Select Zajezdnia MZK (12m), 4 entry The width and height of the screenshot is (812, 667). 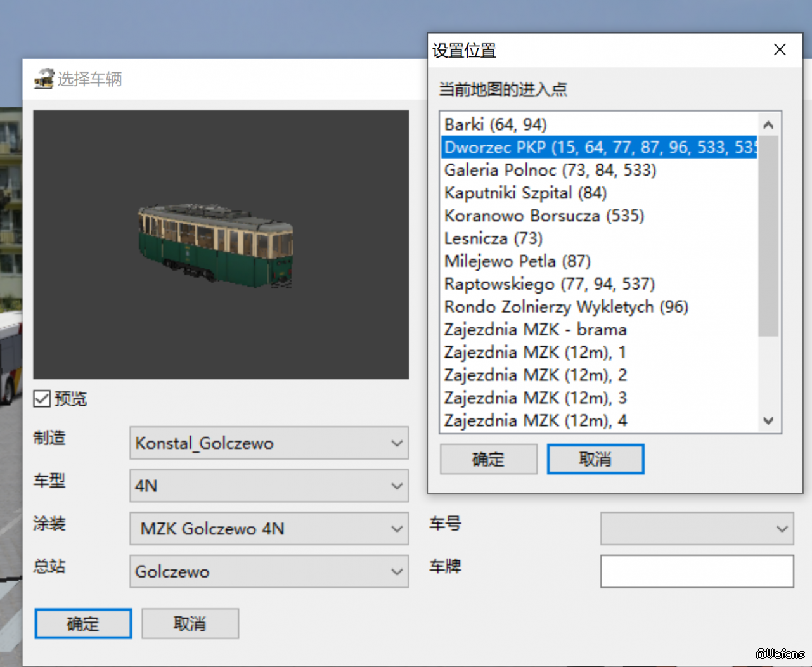point(600,420)
